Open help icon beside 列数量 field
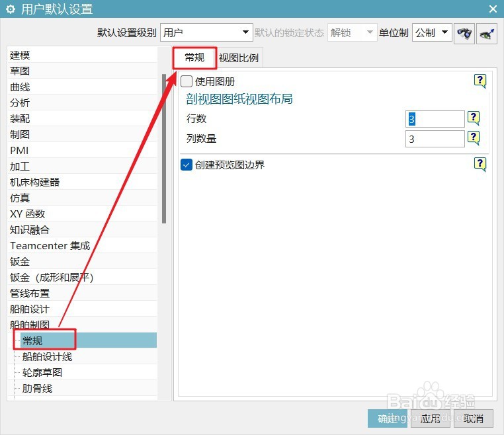504x435 pixels. click(474, 138)
